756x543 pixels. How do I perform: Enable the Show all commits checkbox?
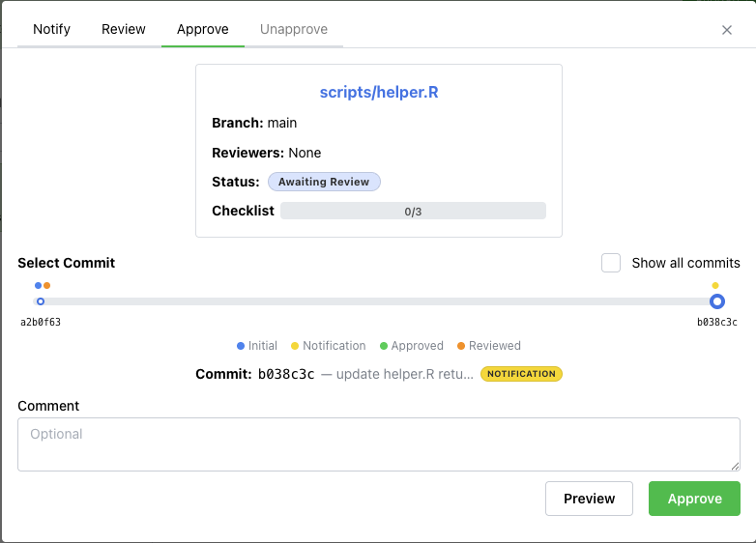pos(611,263)
